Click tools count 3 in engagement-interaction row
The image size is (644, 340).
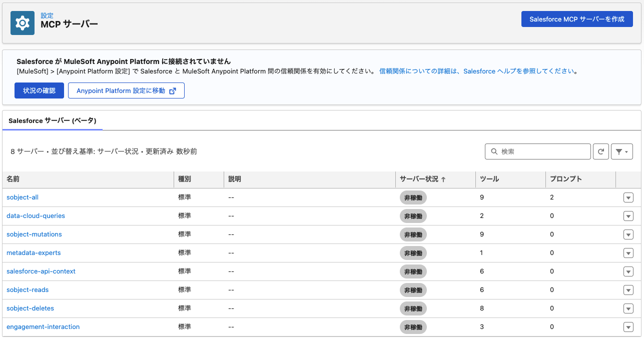[x=482, y=327]
